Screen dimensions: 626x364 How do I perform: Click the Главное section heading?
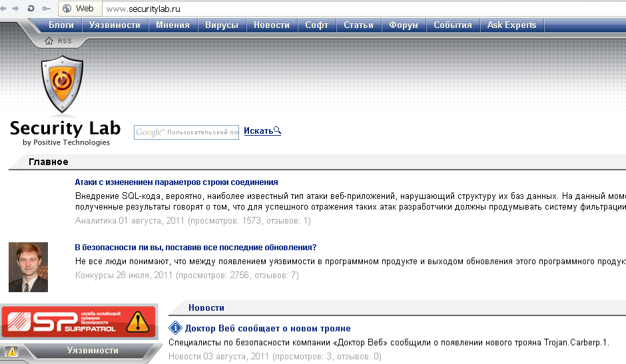[x=49, y=162]
